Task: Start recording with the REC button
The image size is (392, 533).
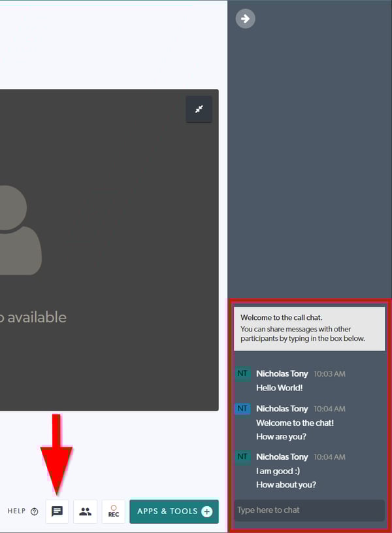Action: coord(114,511)
